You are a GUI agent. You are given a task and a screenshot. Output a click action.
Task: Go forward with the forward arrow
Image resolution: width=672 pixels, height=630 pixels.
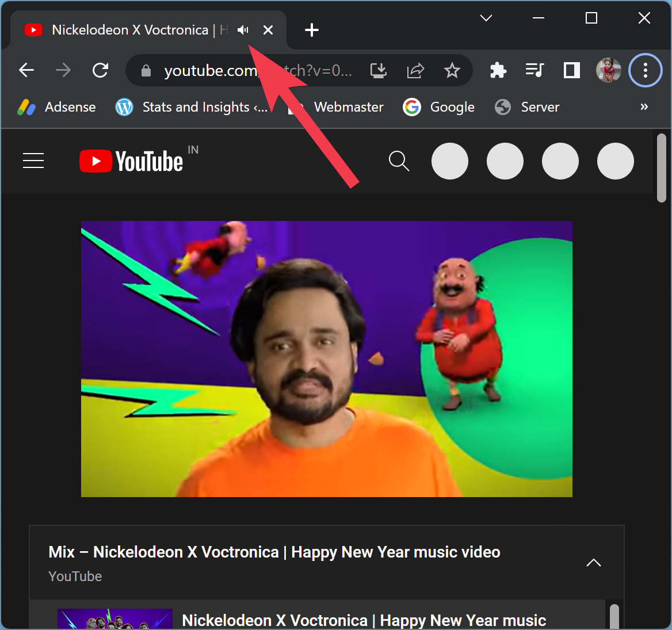[63, 70]
